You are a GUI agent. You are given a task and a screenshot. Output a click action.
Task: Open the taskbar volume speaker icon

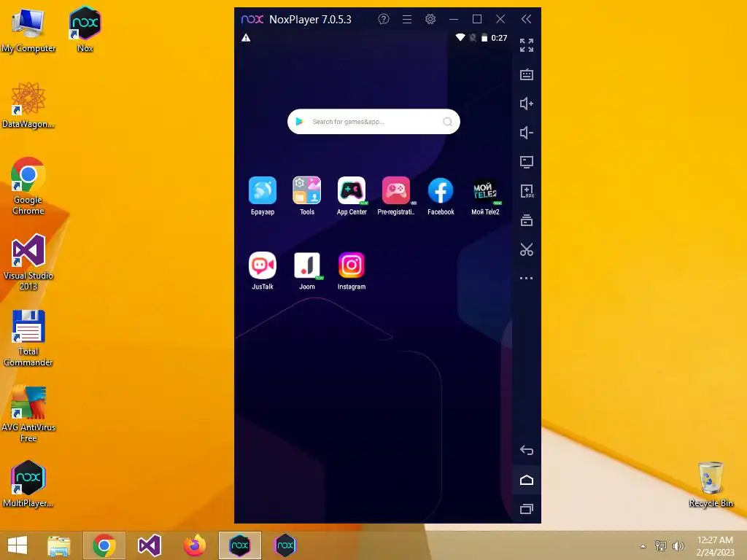(x=678, y=545)
